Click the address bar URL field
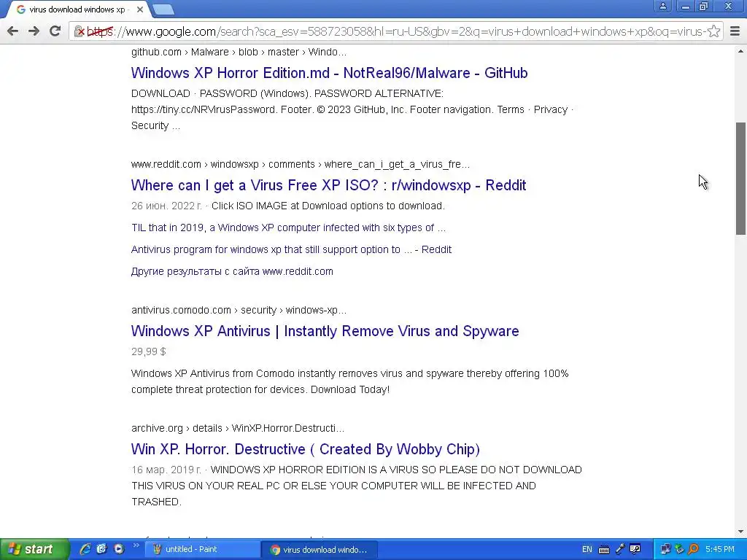Screen dimensions: 747x560 pos(395,31)
